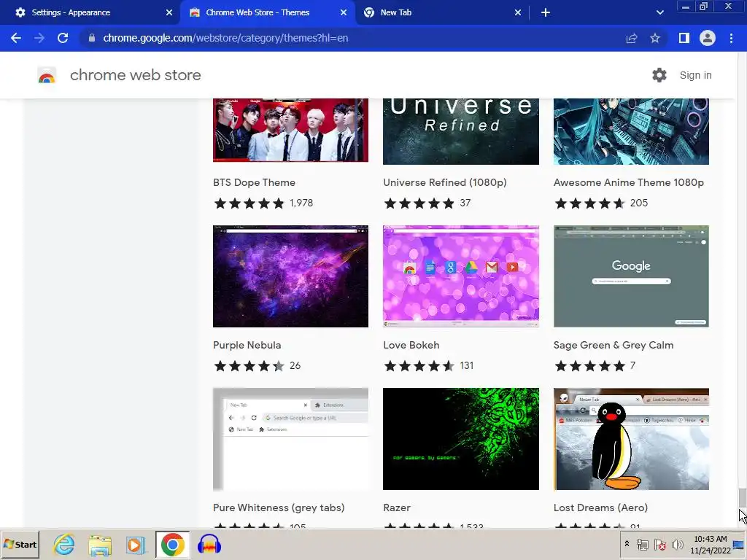Open the Windows Start menu
Screen dimensions: 747x560
click(20, 545)
